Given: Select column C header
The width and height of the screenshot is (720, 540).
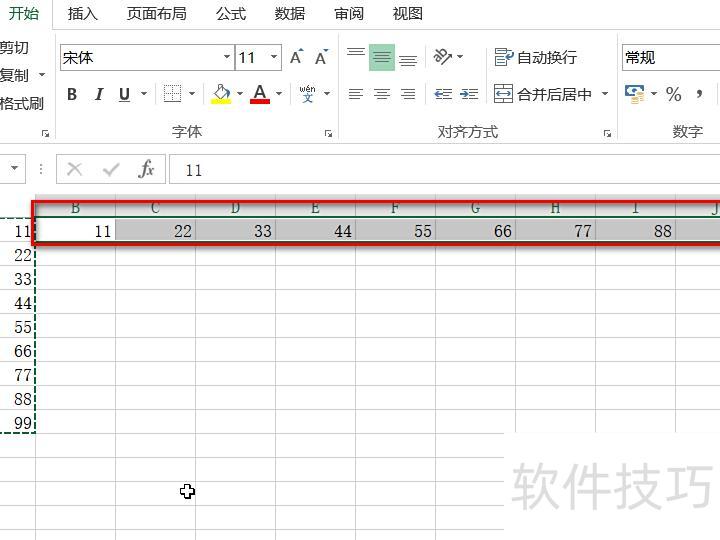Looking at the screenshot, I should coord(156,208).
